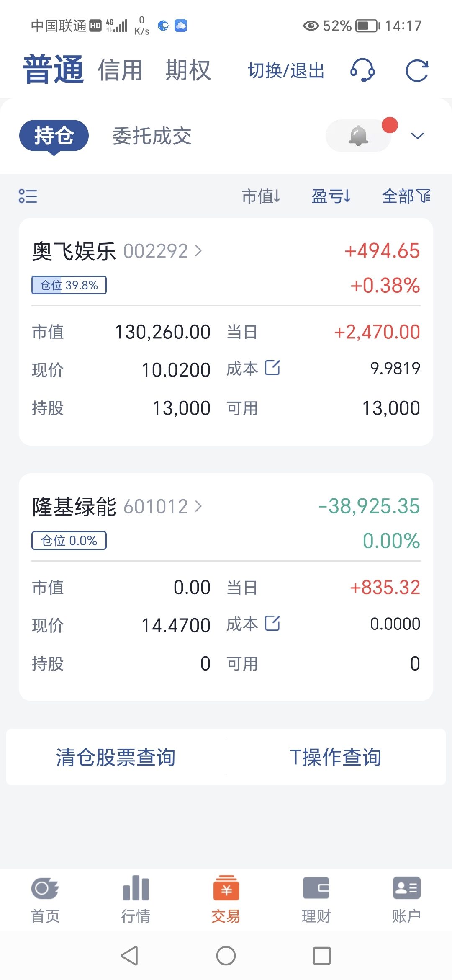Edit cost price for 奥飞娱乐
This screenshot has height=980, width=452.
coord(272,368)
